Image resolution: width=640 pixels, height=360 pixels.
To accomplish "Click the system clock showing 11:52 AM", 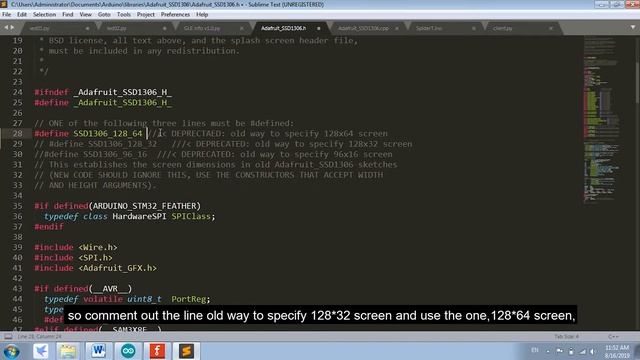I will (617, 351).
